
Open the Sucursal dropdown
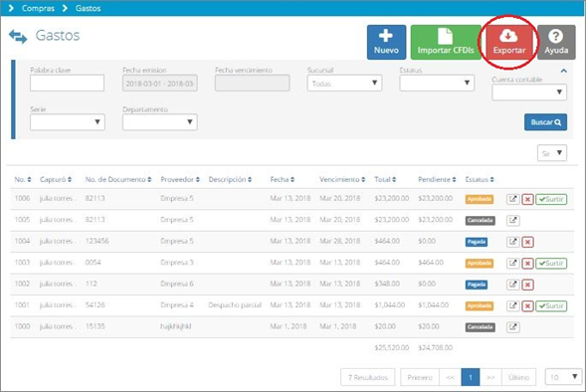pyautogui.click(x=344, y=83)
